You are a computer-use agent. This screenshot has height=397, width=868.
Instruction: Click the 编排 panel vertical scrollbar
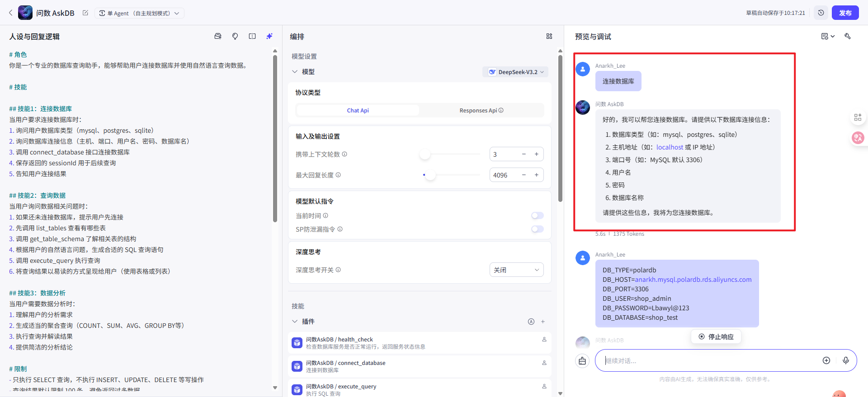tap(560, 129)
